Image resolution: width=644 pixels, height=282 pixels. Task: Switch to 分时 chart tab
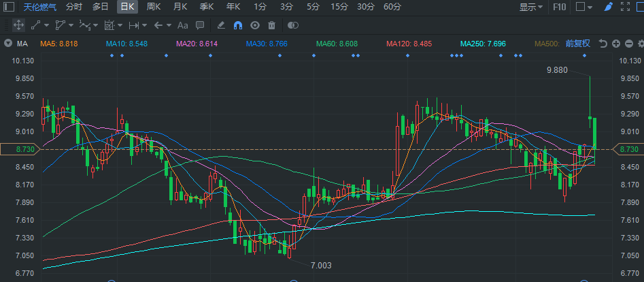click(x=74, y=7)
